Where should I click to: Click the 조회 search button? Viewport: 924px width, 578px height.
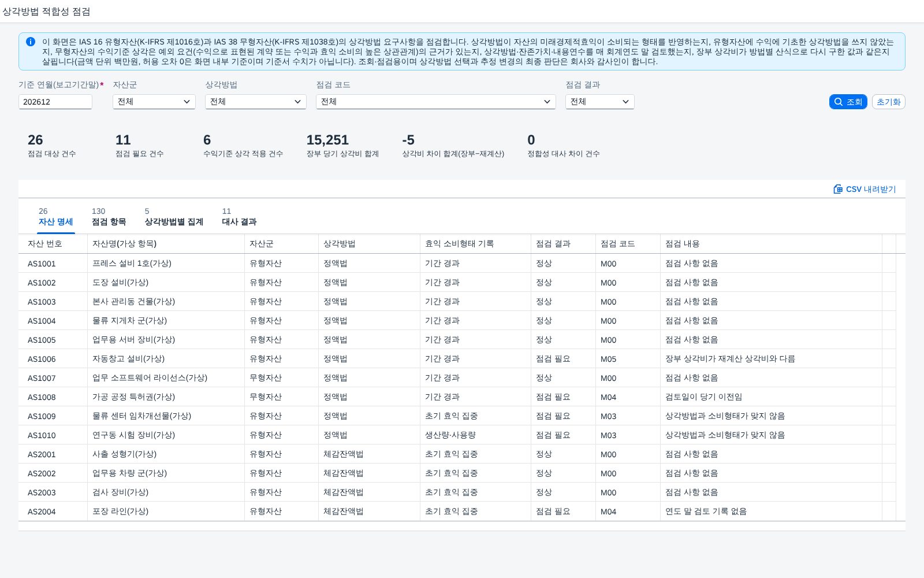coord(848,102)
